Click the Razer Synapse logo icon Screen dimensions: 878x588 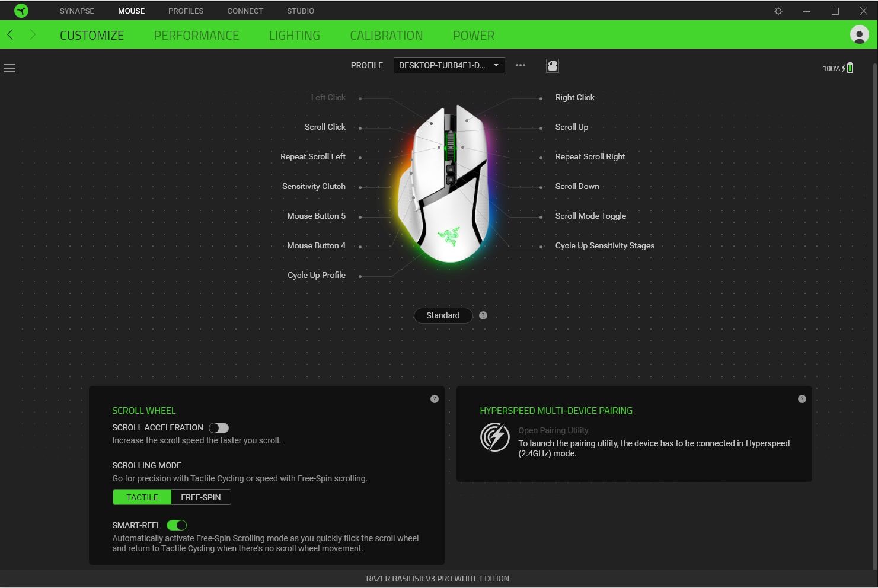(x=21, y=11)
